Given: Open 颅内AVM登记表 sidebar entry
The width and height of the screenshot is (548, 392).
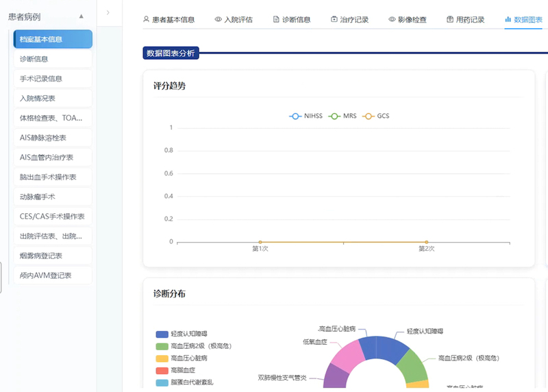Looking at the screenshot, I should tap(53, 275).
